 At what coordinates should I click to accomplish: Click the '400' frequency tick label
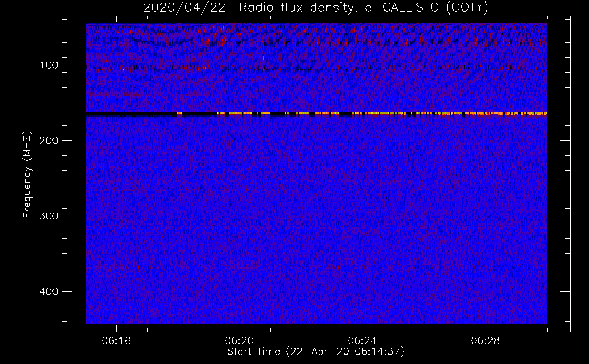(49, 292)
